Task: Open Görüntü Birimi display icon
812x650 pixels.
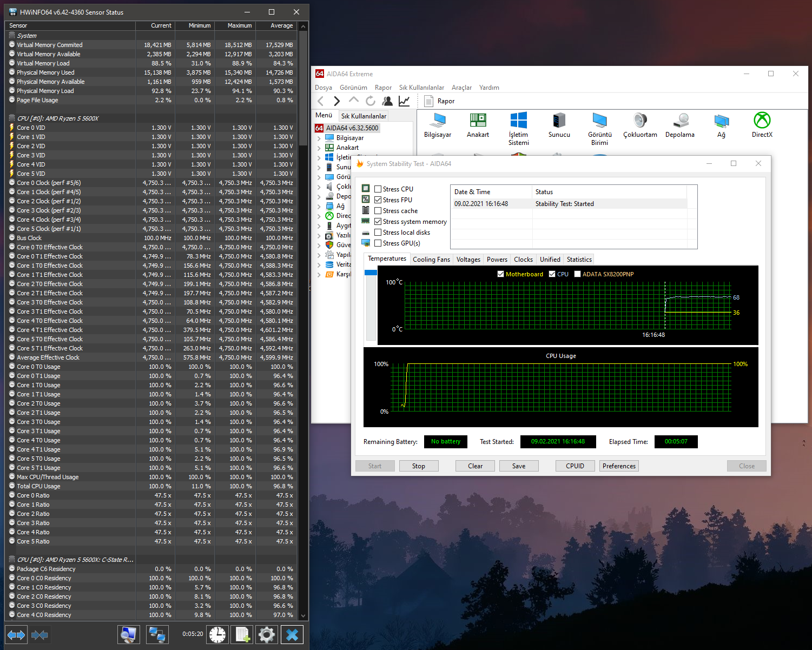Action: (x=600, y=129)
